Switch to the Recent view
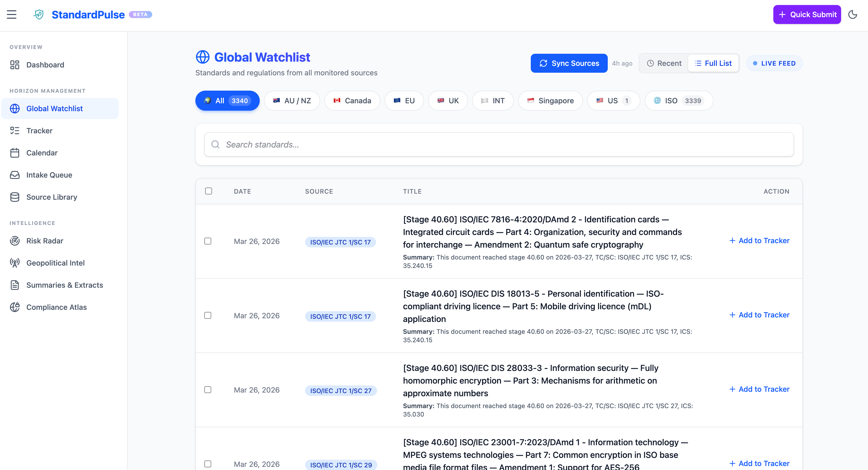Image resolution: width=868 pixels, height=470 pixels. (663, 63)
